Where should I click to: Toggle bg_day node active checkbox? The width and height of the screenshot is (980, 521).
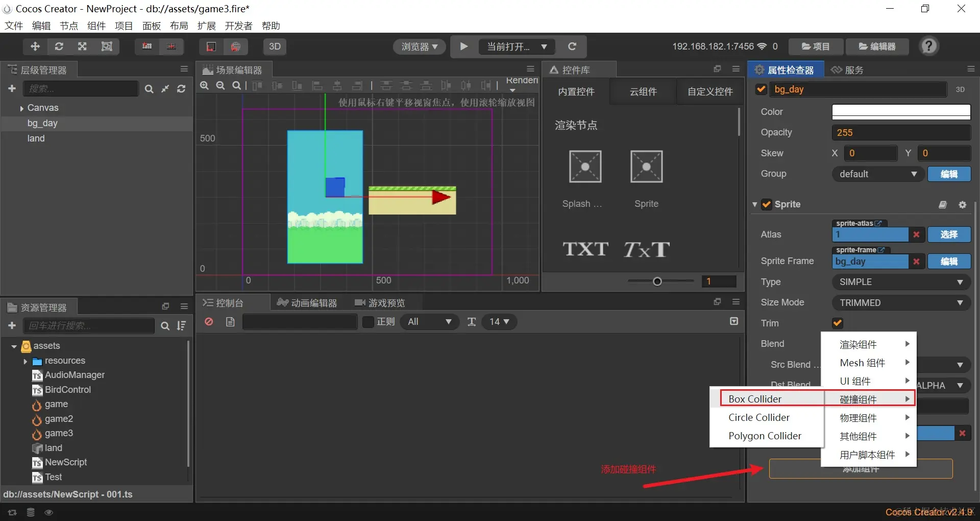pyautogui.click(x=761, y=89)
